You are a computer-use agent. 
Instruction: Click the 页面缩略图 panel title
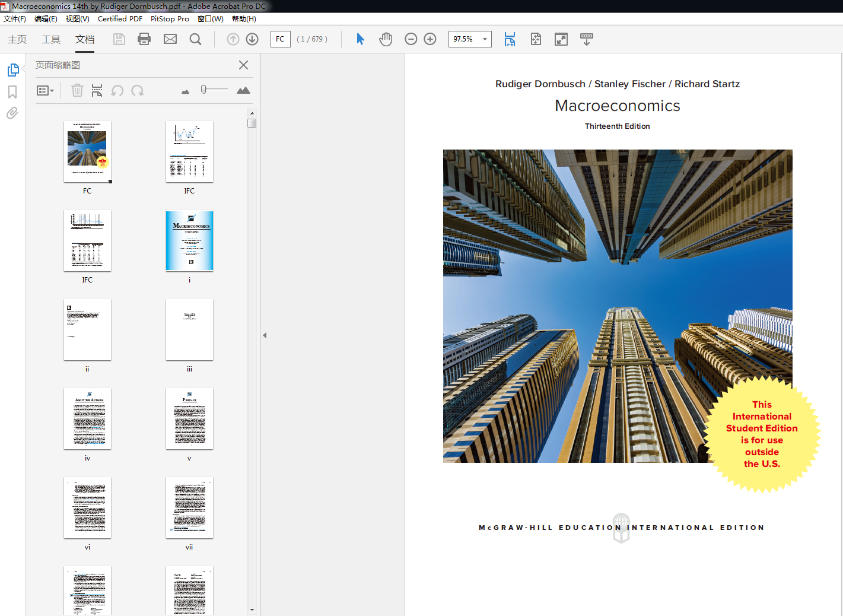pyautogui.click(x=58, y=65)
